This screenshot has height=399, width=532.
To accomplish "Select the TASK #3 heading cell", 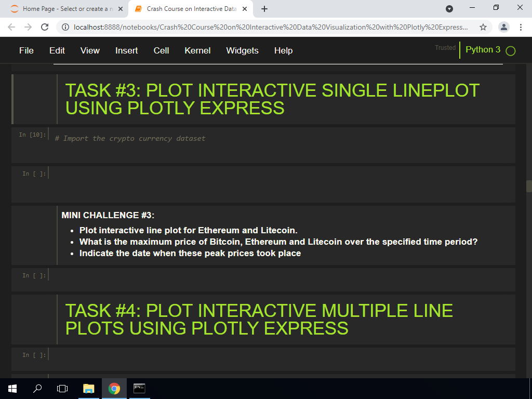I will [x=263, y=99].
